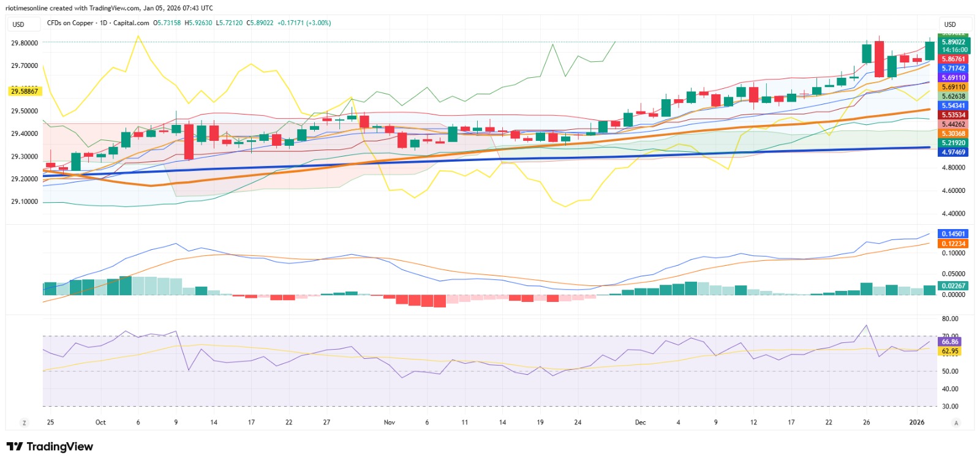Click the dark blue 4.97469 label
The height and width of the screenshot is (463, 980).
tap(954, 152)
